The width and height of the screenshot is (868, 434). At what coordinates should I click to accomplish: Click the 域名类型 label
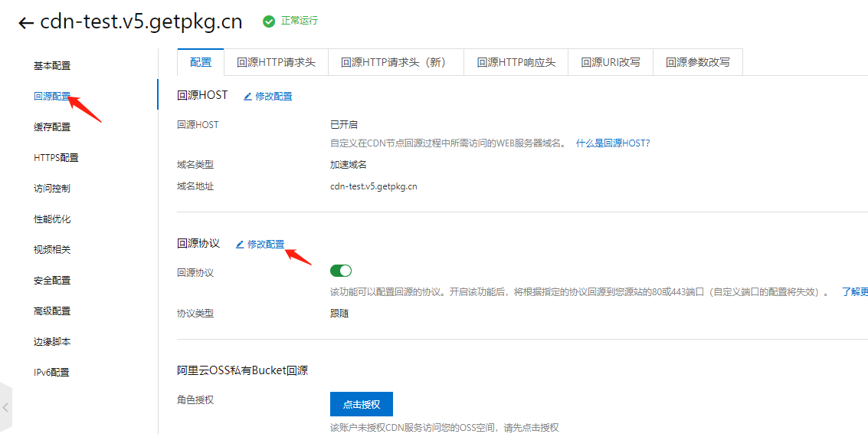(195, 165)
